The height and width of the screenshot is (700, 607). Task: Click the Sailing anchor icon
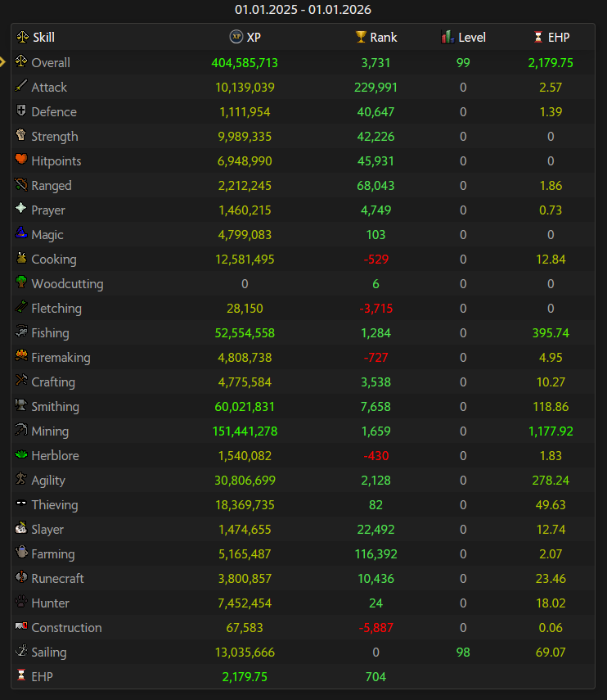pyautogui.click(x=21, y=650)
